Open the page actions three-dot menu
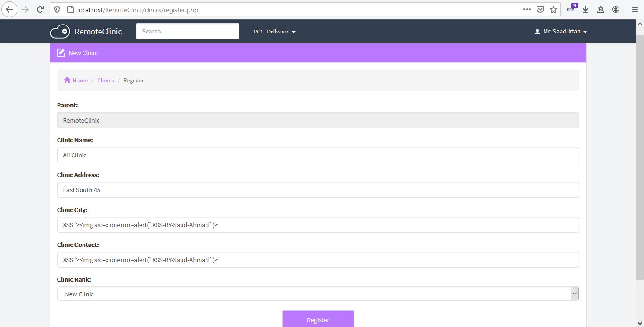The height and width of the screenshot is (327, 644). point(527,9)
